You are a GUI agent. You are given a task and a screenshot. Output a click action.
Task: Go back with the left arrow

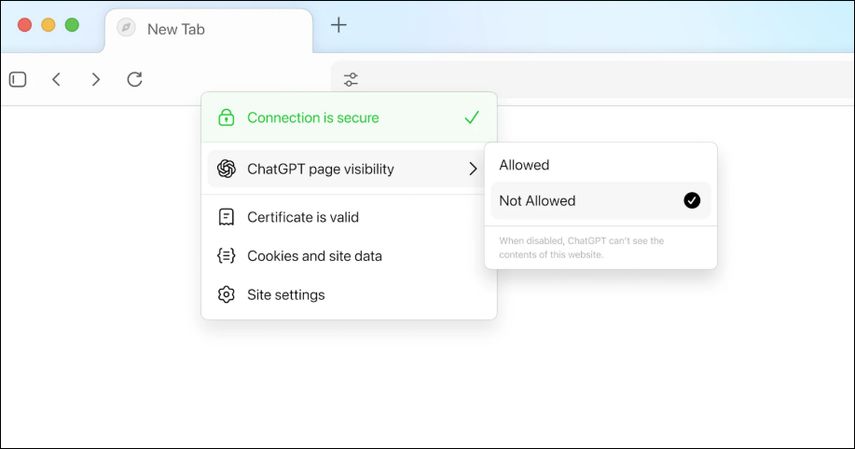[56, 80]
